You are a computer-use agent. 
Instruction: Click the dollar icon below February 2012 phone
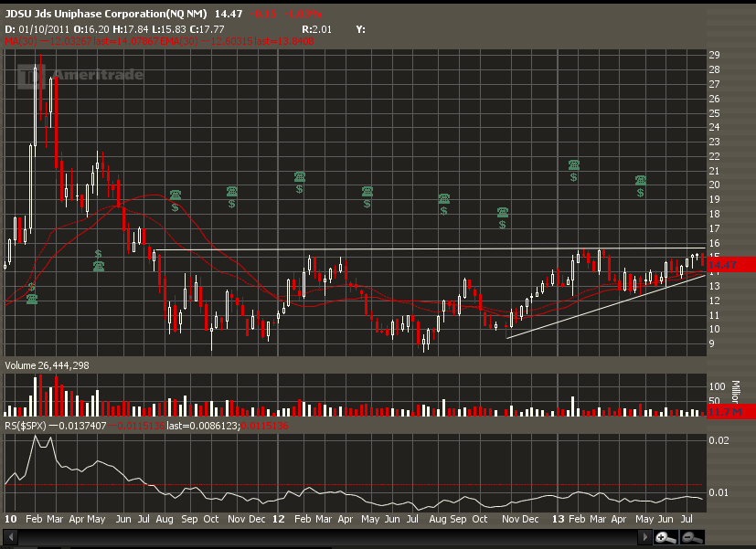tap(299, 189)
